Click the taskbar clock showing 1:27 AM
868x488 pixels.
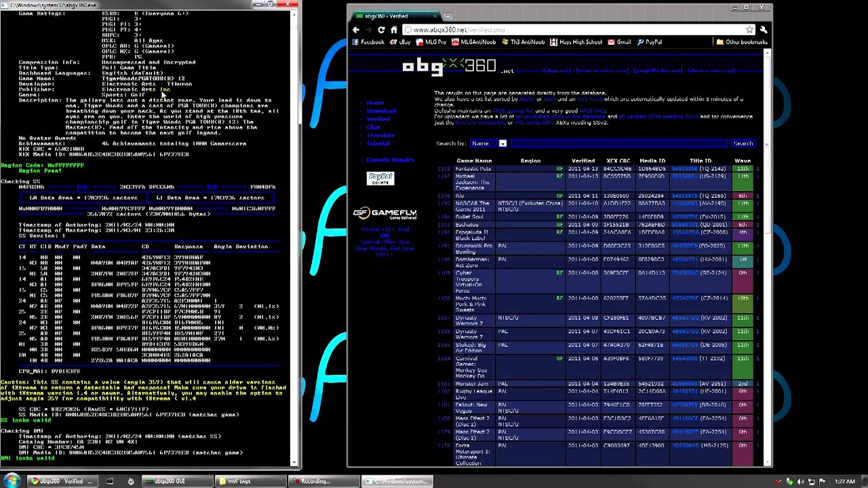(x=844, y=482)
